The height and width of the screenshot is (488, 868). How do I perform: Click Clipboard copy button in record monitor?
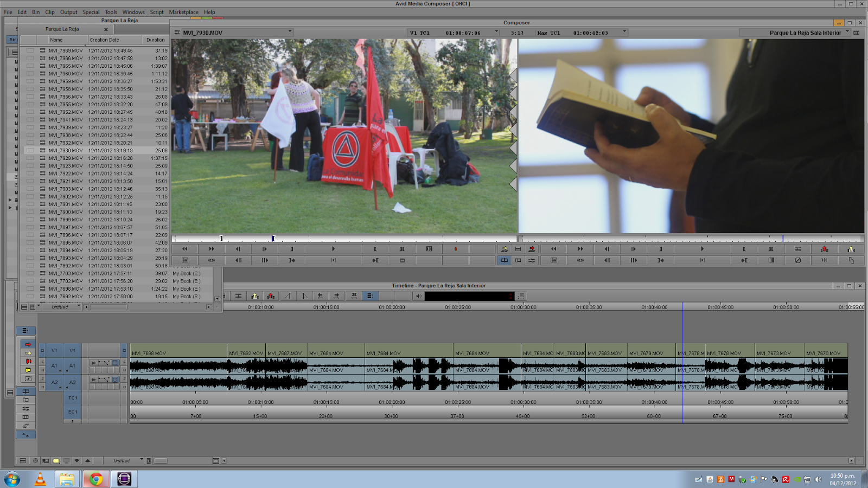pyautogui.click(x=851, y=260)
